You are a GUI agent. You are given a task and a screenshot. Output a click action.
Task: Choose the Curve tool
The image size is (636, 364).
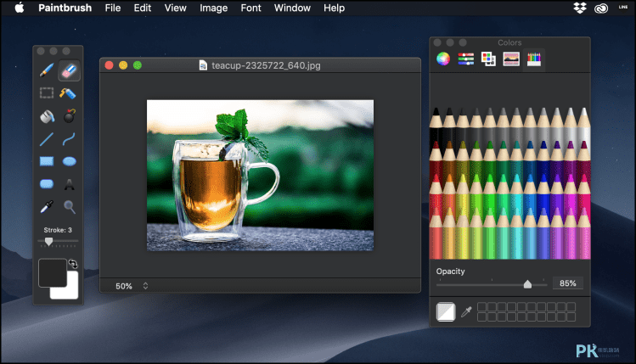(69, 139)
